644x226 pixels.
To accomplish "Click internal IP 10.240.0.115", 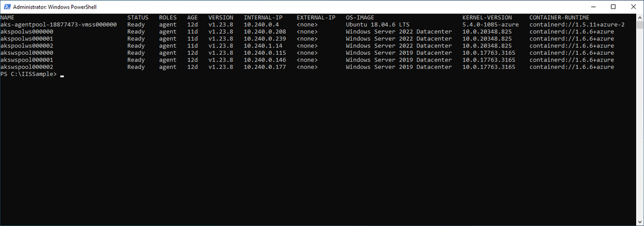I will [x=265, y=53].
